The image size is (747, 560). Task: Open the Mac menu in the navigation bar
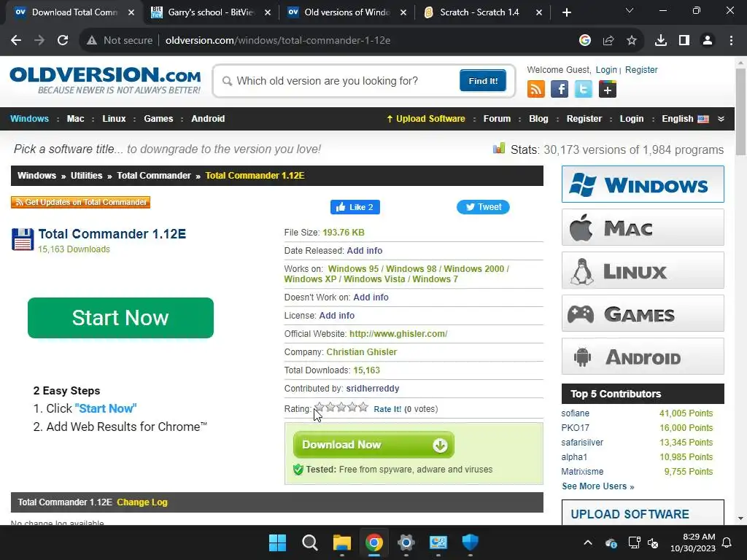(x=75, y=119)
